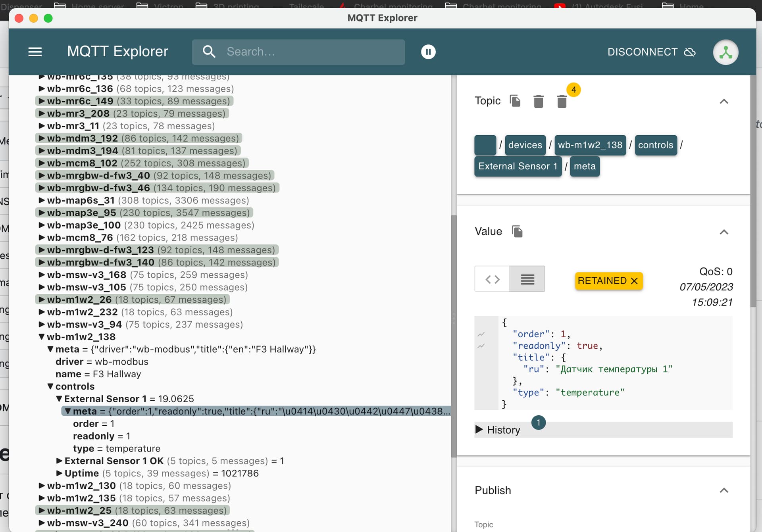This screenshot has height=532, width=762.
Task: Expand wb-mrgbw-d-fw3_40 tree node
Action: click(x=41, y=175)
